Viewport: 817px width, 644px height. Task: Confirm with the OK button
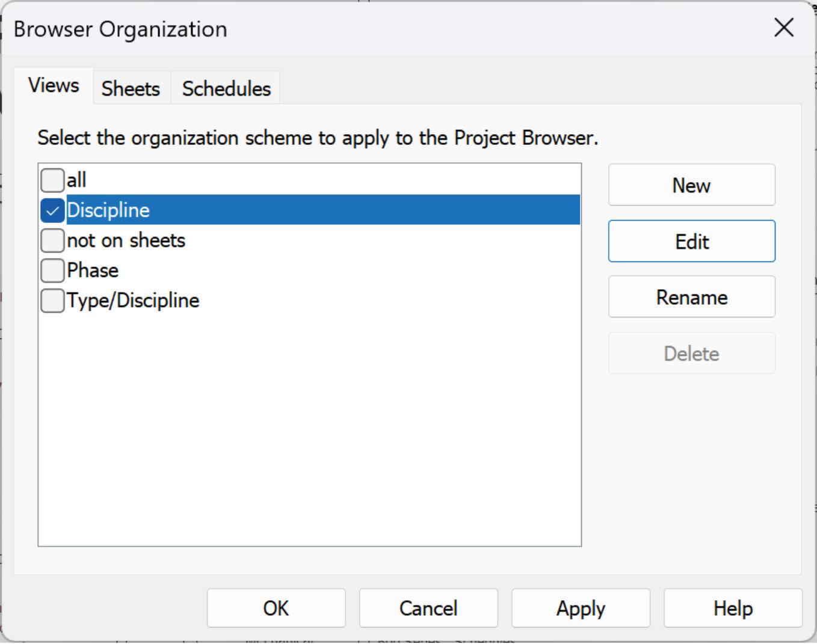click(276, 608)
